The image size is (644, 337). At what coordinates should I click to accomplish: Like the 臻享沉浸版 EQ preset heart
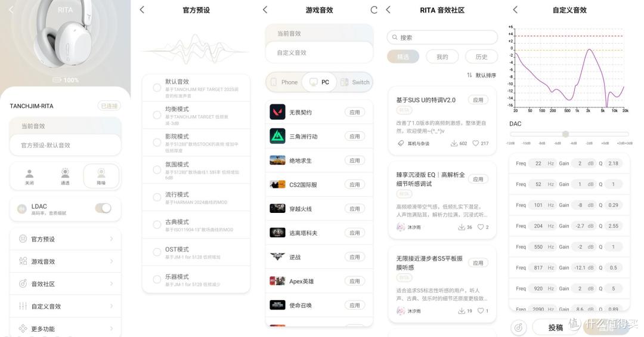pos(481,227)
